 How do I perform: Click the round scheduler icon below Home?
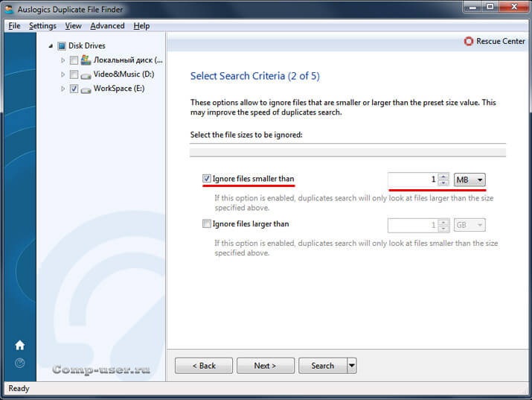click(19, 363)
